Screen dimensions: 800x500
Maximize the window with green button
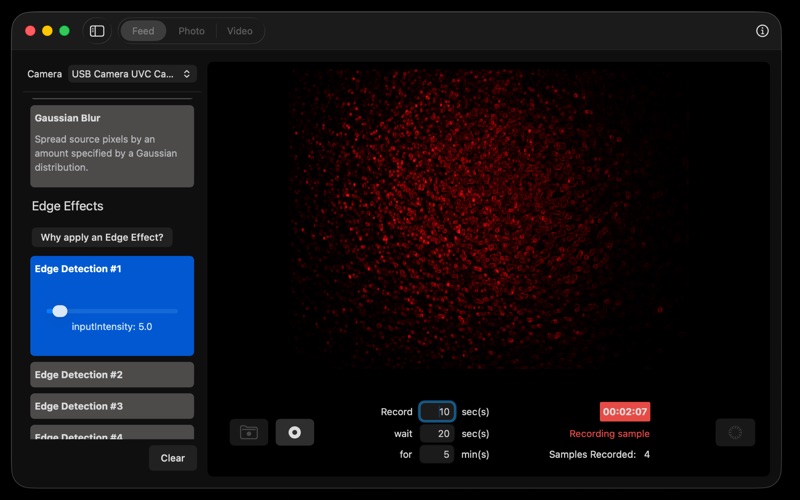click(64, 31)
